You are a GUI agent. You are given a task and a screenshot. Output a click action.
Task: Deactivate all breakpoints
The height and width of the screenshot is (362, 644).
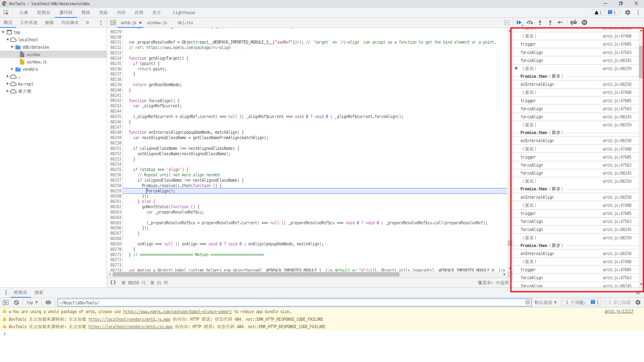click(x=574, y=22)
